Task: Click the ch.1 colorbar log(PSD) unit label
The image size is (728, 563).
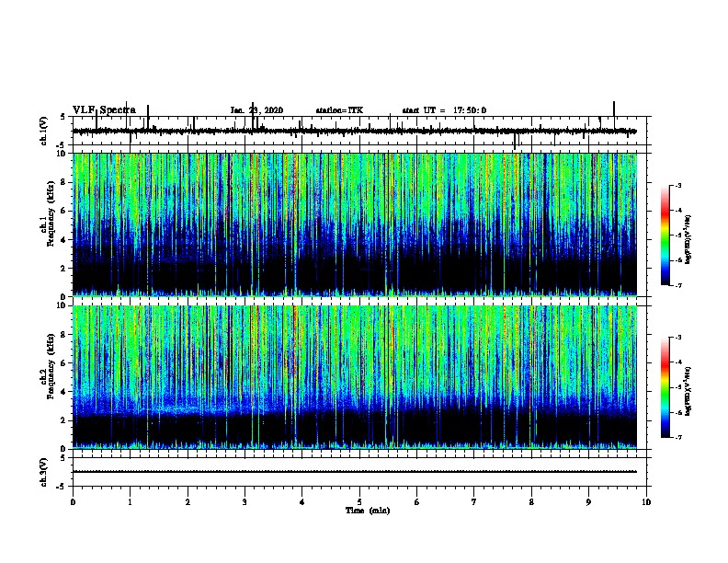Action: [x=688, y=240]
